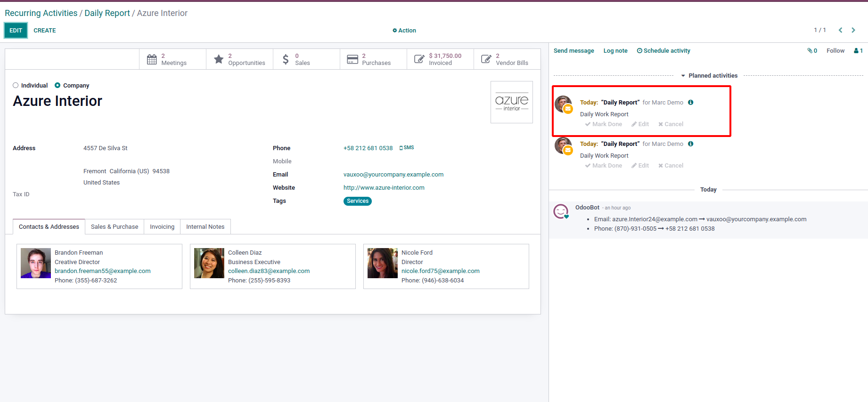Open Colleen Diaz's contact photo
The height and width of the screenshot is (402, 868).
[209, 263]
